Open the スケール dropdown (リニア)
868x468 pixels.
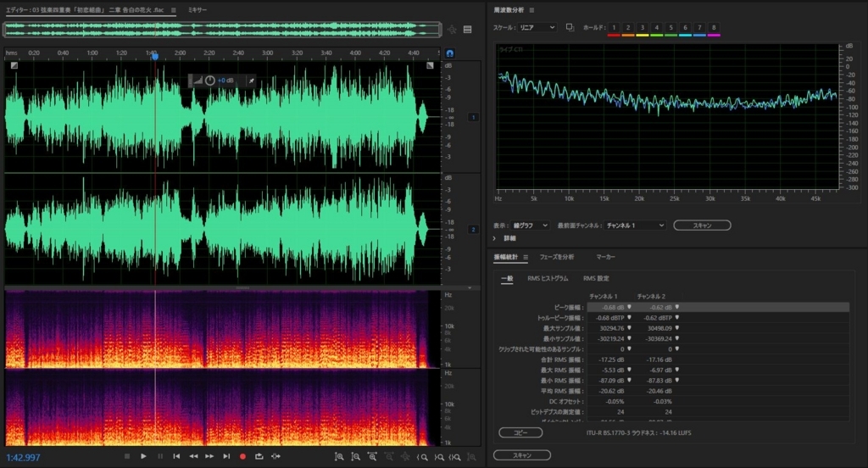coord(537,27)
